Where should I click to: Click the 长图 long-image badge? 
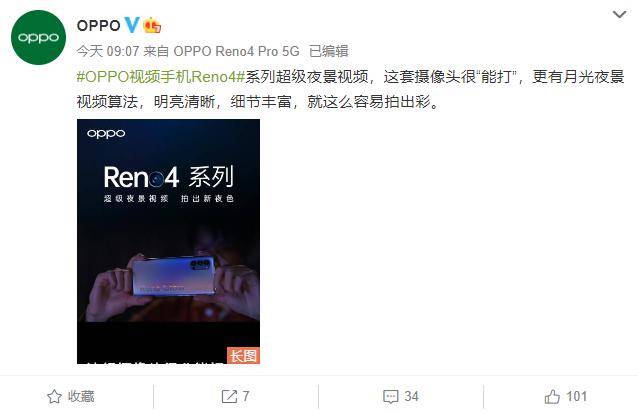click(x=243, y=356)
